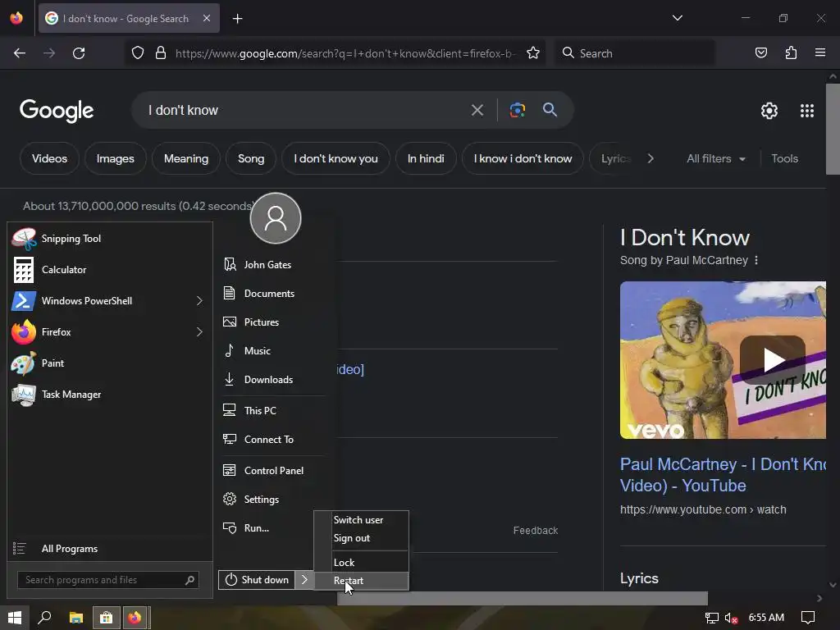Toggle shut down options arrow
Screen dimensions: 840x630
click(304, 580)
